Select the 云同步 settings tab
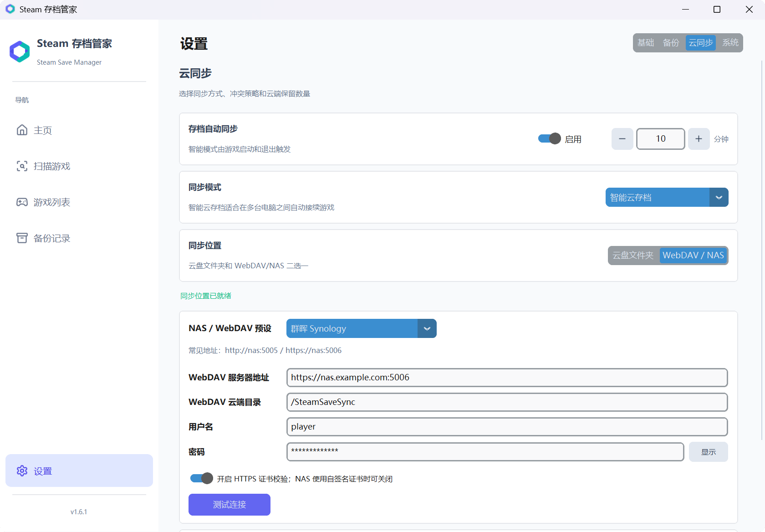The height and width of the screenshot is (532, 765). point(700,43)
